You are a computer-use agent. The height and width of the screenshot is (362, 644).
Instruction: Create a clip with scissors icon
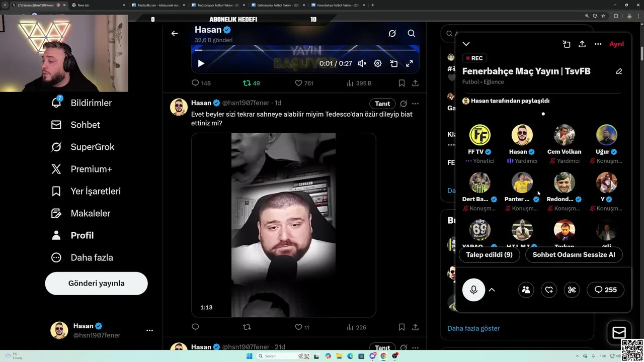click(x=572, y=290)
